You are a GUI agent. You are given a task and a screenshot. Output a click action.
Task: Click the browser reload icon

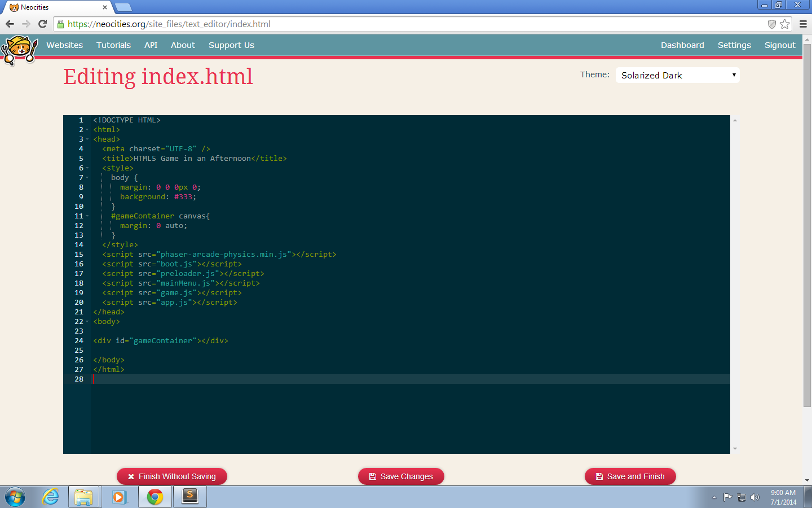point(42,24)
